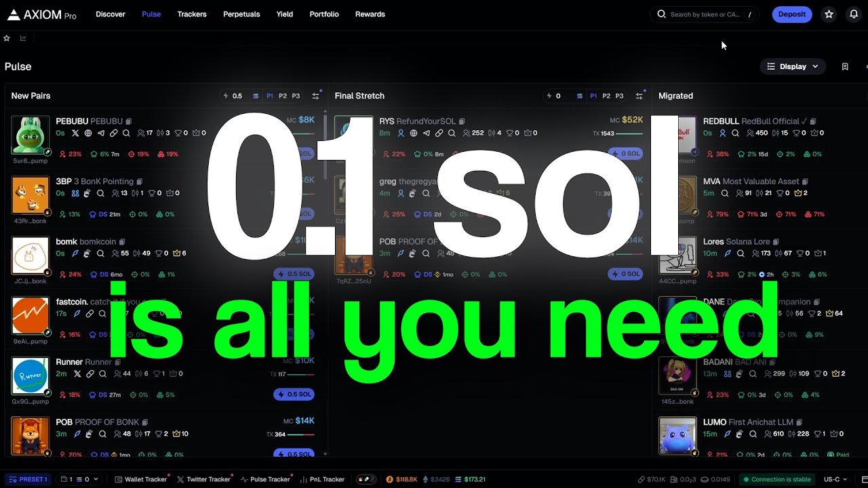Open the Pulse Tracker
Viewport: 868px width, 488px height.
(265, 479)
